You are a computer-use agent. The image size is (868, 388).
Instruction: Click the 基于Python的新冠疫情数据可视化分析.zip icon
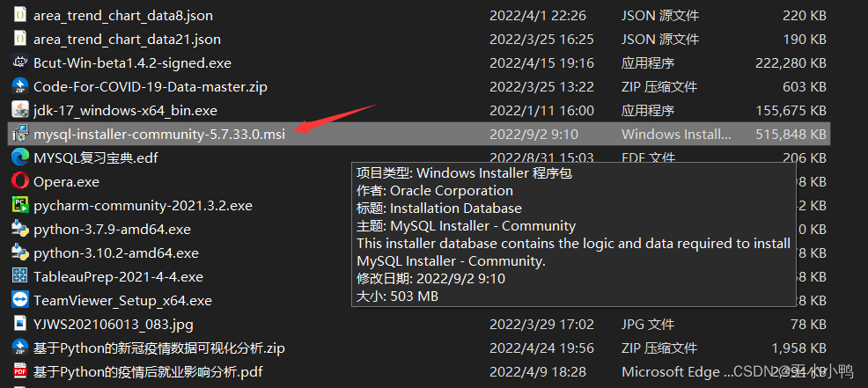tap(20, 348)
